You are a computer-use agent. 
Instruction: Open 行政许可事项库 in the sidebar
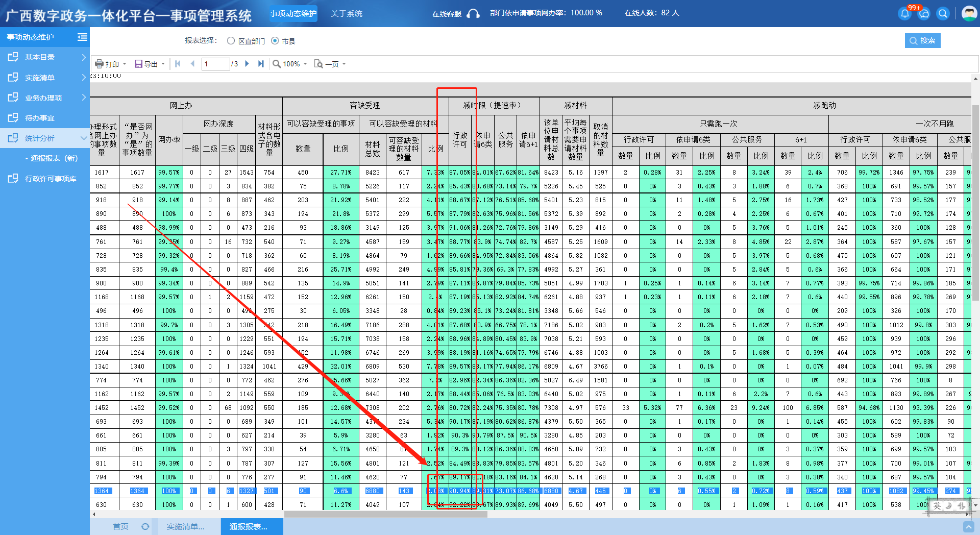pyautogui.click(x=51, y=179)
